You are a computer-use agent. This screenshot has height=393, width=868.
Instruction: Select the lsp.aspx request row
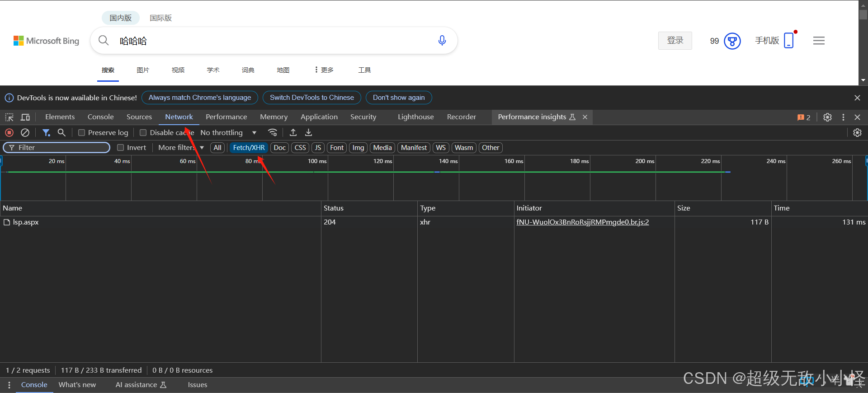(x=434, y=222)
